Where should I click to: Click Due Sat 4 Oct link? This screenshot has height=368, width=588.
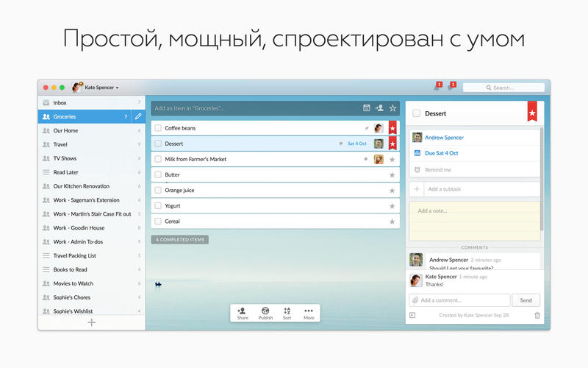pos(443,153)
